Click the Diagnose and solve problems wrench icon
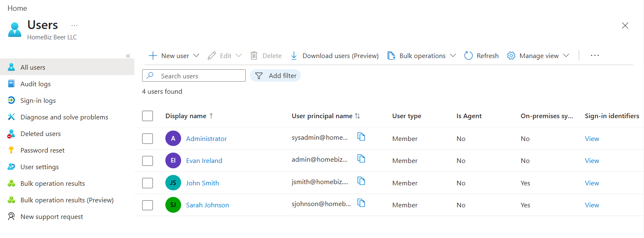This screenshot has width=644, height=238. (x=12, y=117)
